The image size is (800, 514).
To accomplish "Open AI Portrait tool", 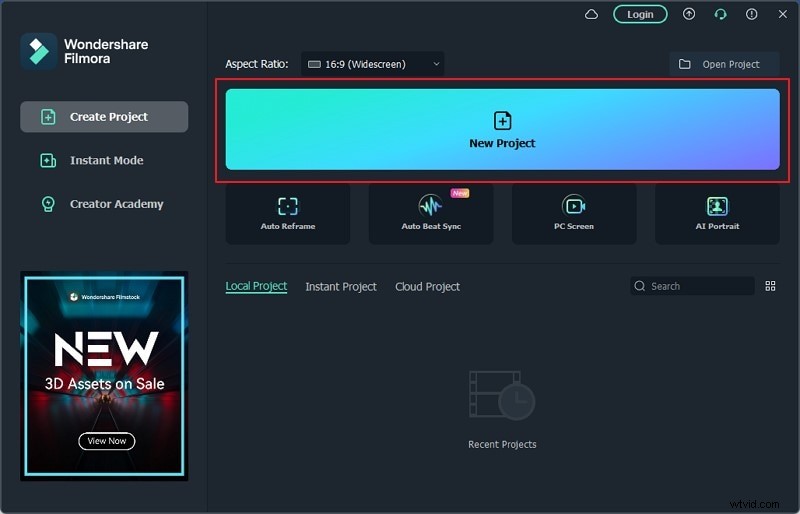I will (x=717, y=213).
